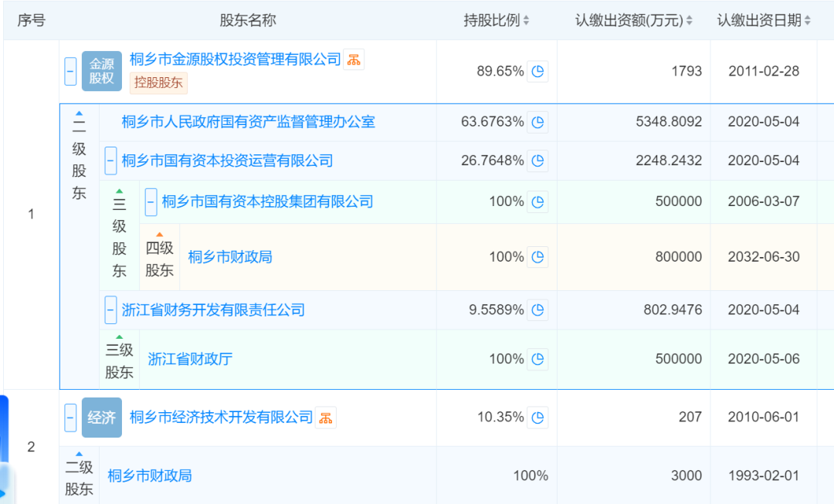This screenshot has width=834, height=504.
Task: Collapse 桐乡市经济技术开发有限公司 row
Action: pos(70,418)
